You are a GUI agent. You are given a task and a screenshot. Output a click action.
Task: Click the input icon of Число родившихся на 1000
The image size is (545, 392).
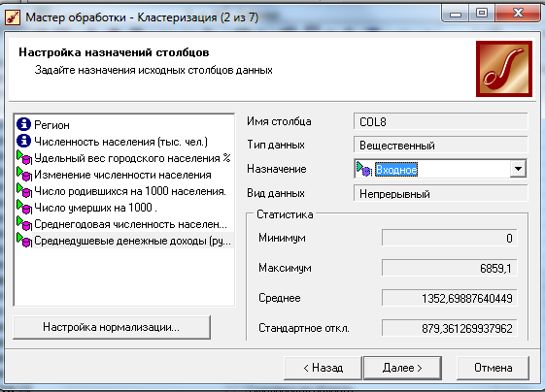[24, 190]
